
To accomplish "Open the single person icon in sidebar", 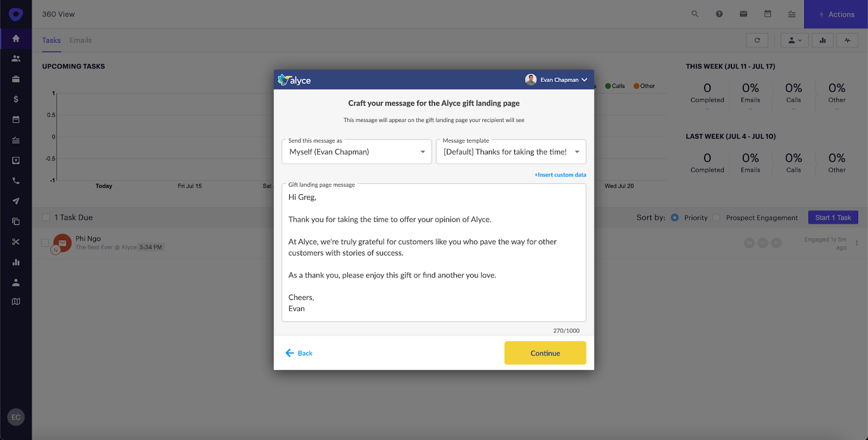I will (16, 283).
